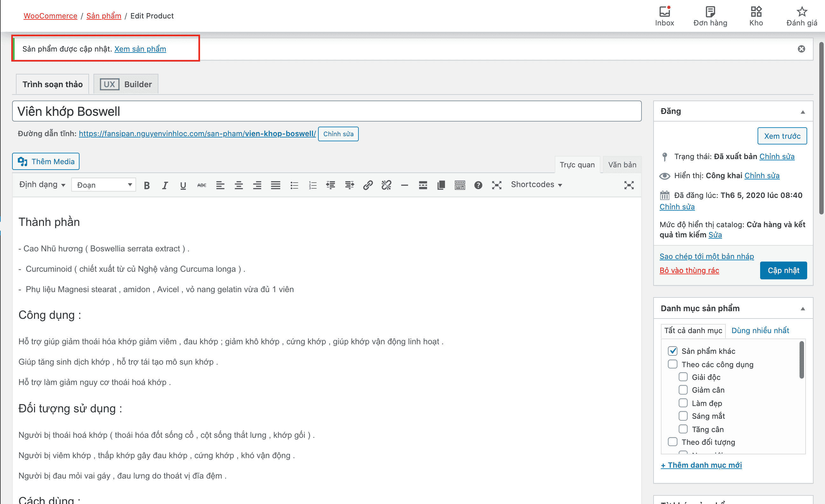
Task: Open the Định dạng dropdown menu
Action: pyautogui.click(x=42, y=185)
